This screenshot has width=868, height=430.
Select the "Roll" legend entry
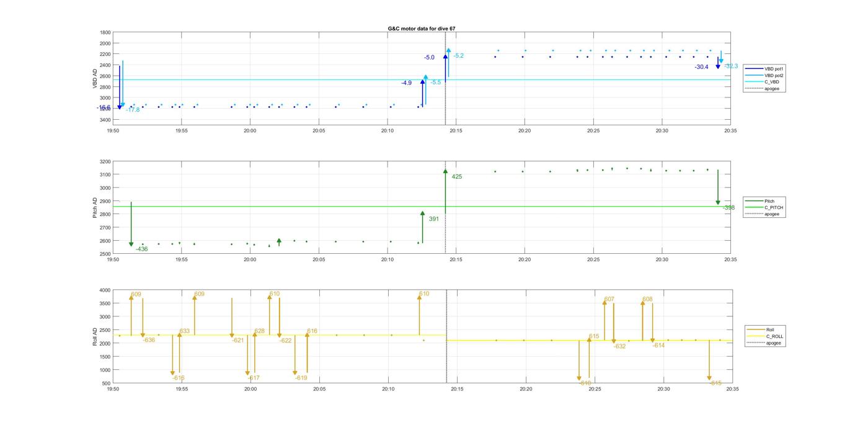[x=761, y=329]
